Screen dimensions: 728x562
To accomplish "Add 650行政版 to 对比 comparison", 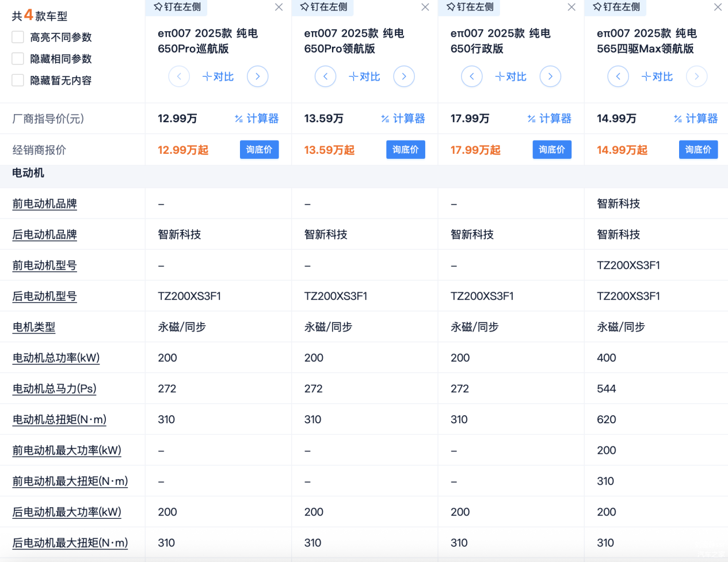I will click(511, 77).
